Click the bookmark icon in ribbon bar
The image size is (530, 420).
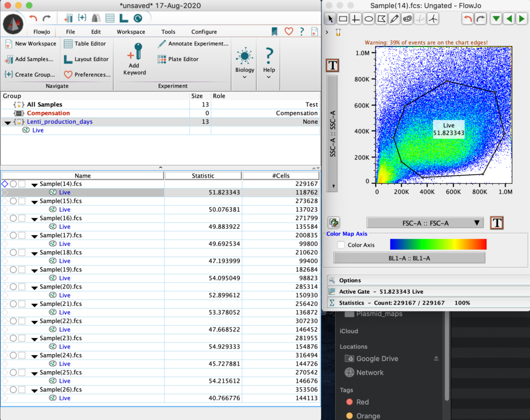(274, 32)
